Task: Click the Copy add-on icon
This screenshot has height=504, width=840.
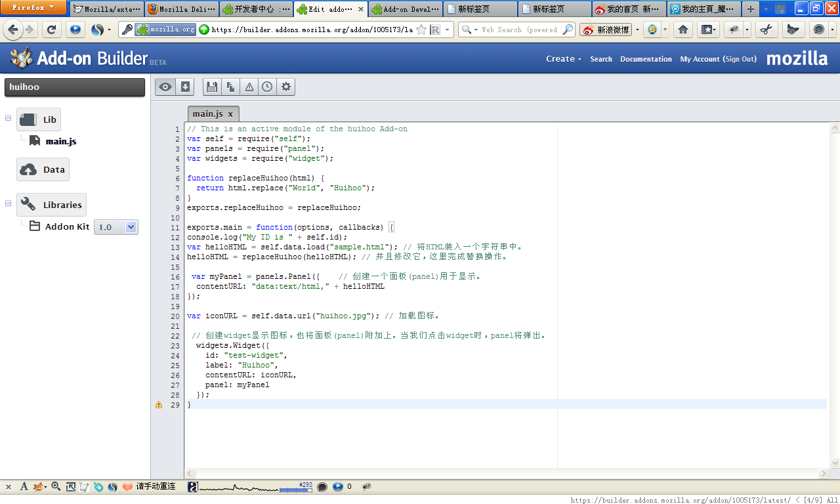Action: point(230,87)
